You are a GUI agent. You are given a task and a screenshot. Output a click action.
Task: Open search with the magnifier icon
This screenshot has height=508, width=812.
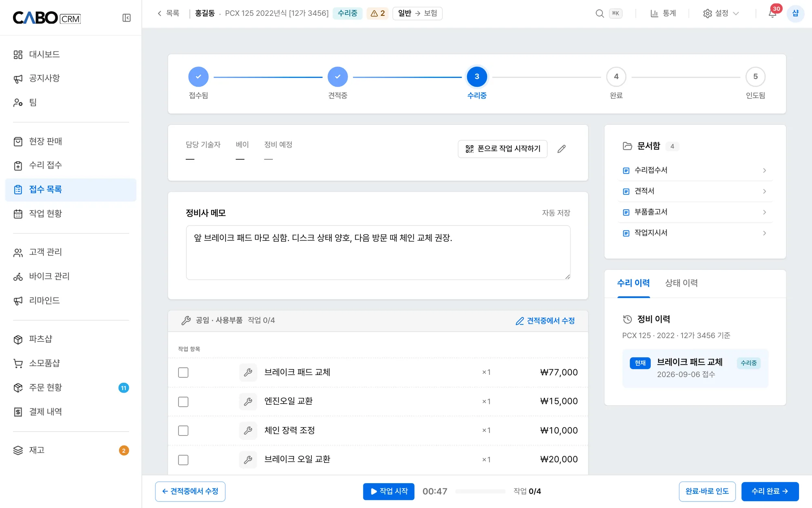click(599, 13)
